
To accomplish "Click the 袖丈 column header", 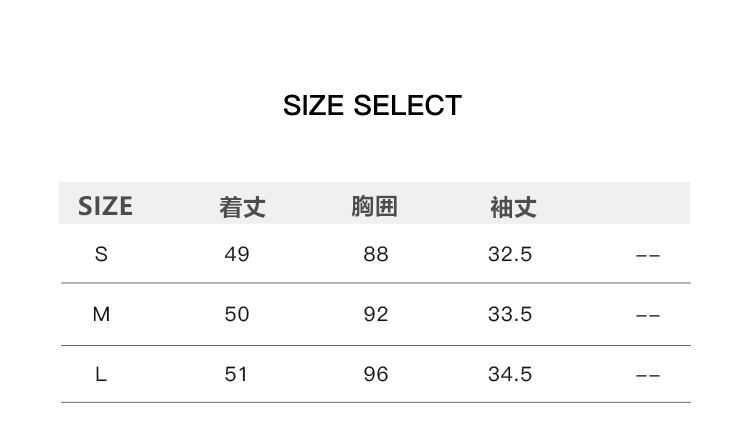I will click(x=513, y=207).
